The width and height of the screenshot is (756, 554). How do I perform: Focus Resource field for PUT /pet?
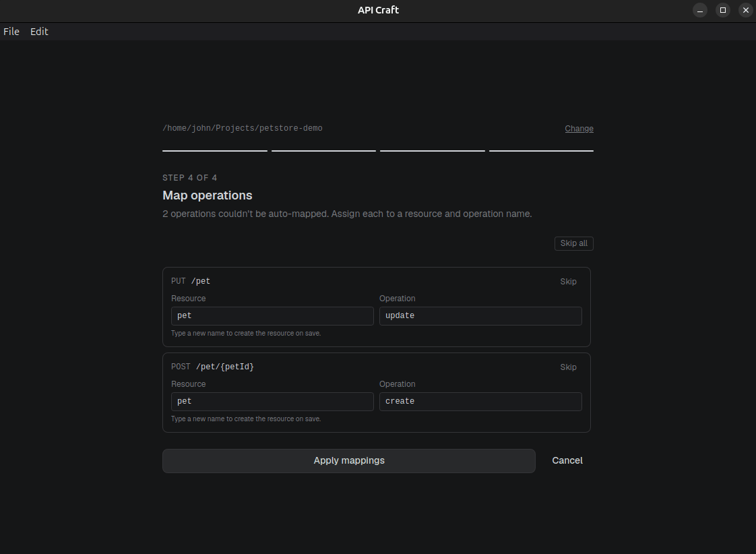(x=272, y=316)
